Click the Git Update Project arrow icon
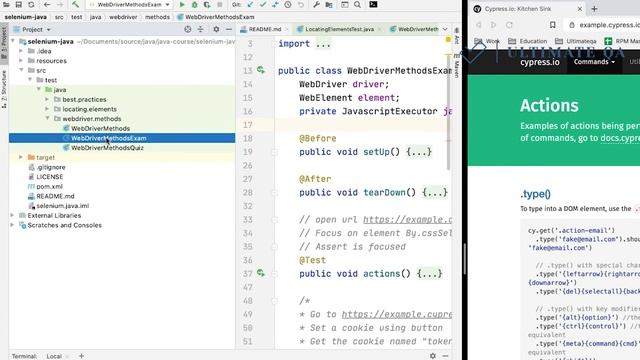640x360 pixels. tap(250, 4)
